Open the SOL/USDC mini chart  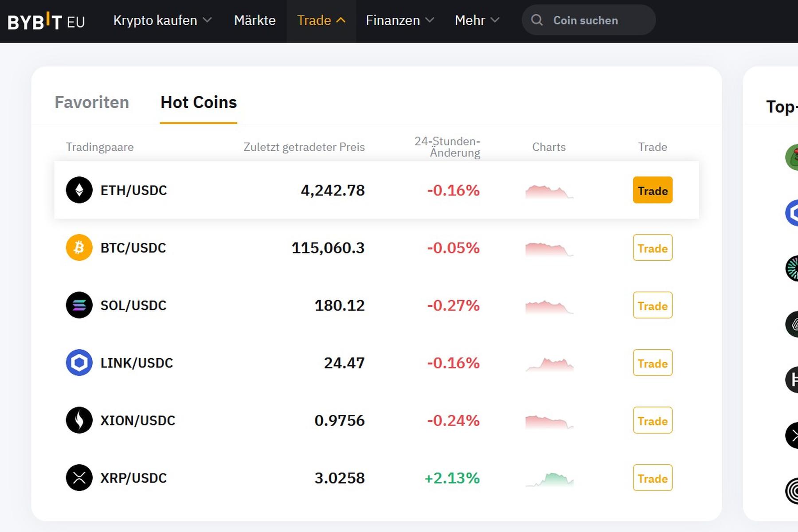tap(549, 307)
